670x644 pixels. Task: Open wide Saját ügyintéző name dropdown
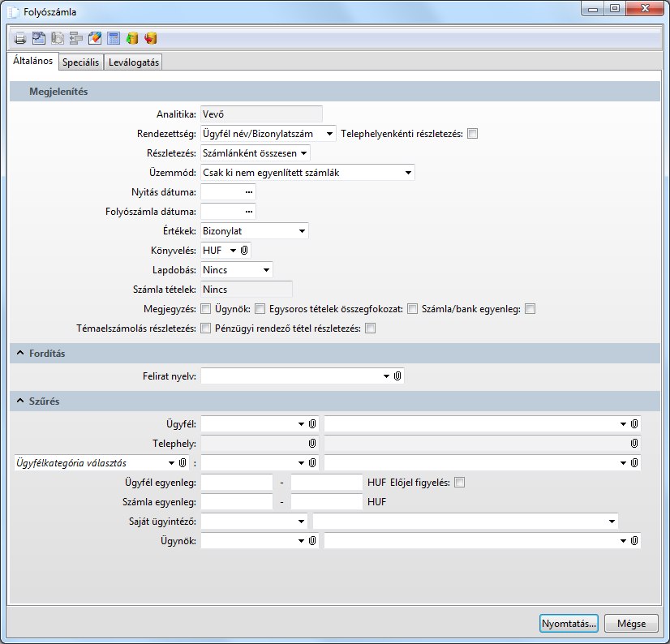point(612,522)
